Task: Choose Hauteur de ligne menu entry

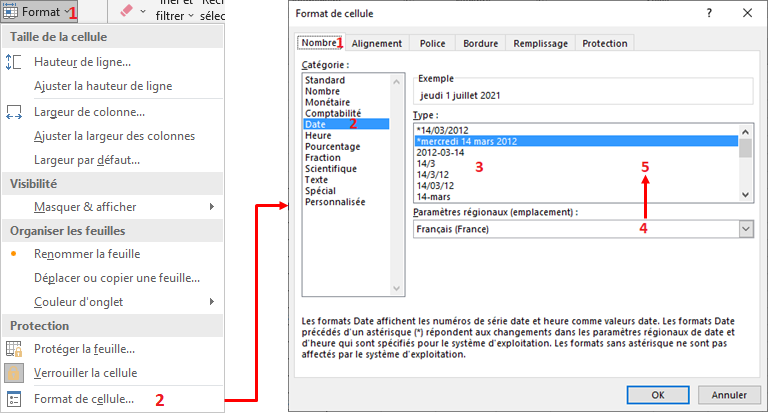Action: coord(113,62)
